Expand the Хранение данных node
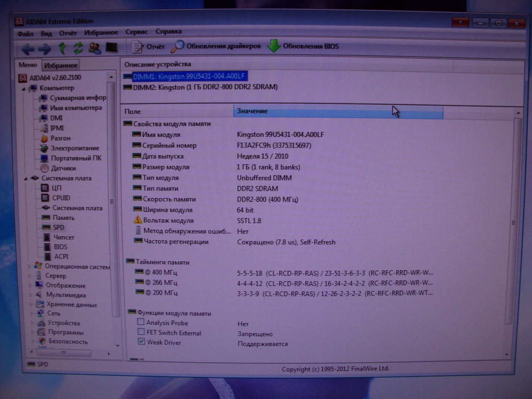Viewport: 532px width, 399px height. (x=31, y=305)
